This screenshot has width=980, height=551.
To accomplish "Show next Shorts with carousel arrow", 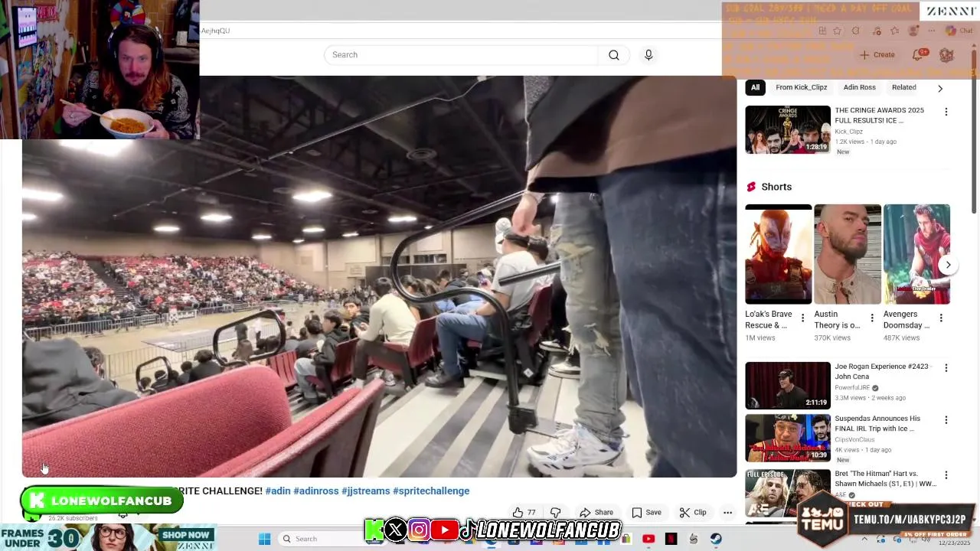I will [948, 265].
